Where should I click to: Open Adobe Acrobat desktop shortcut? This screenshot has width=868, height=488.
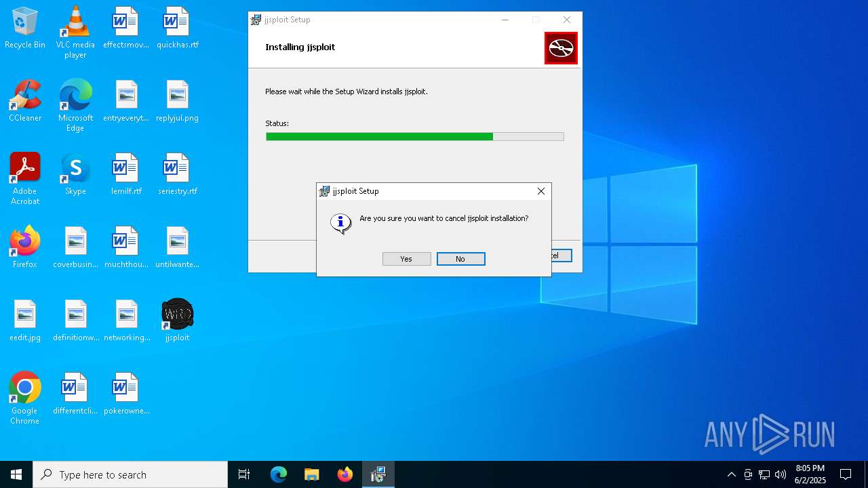coord(25,178)
